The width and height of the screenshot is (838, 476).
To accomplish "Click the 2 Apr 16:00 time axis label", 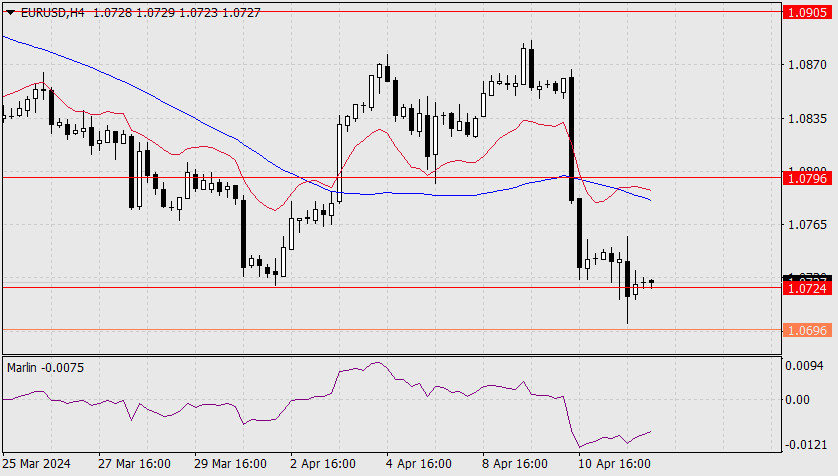I will (x=323, y=463).
